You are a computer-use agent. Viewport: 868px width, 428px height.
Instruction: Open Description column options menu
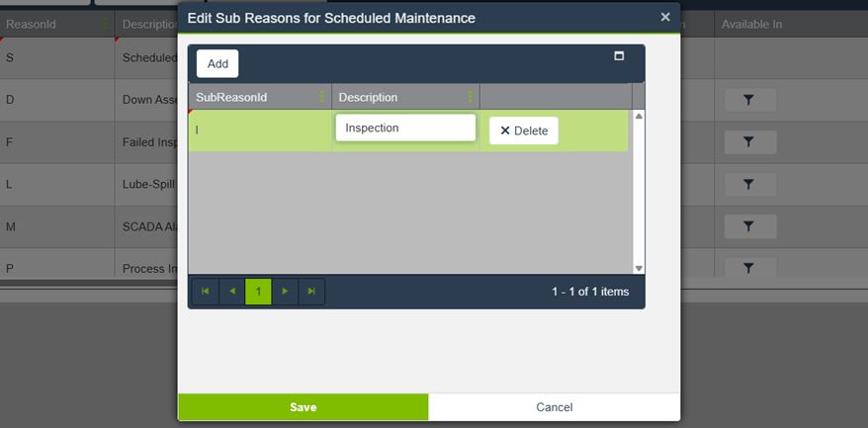pyautogui.click(x=471, y=97)
